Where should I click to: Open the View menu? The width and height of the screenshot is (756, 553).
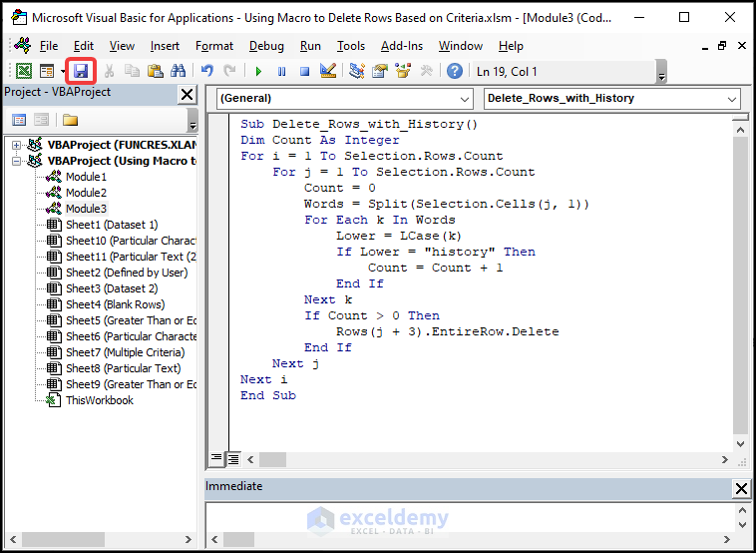(122, 46)
